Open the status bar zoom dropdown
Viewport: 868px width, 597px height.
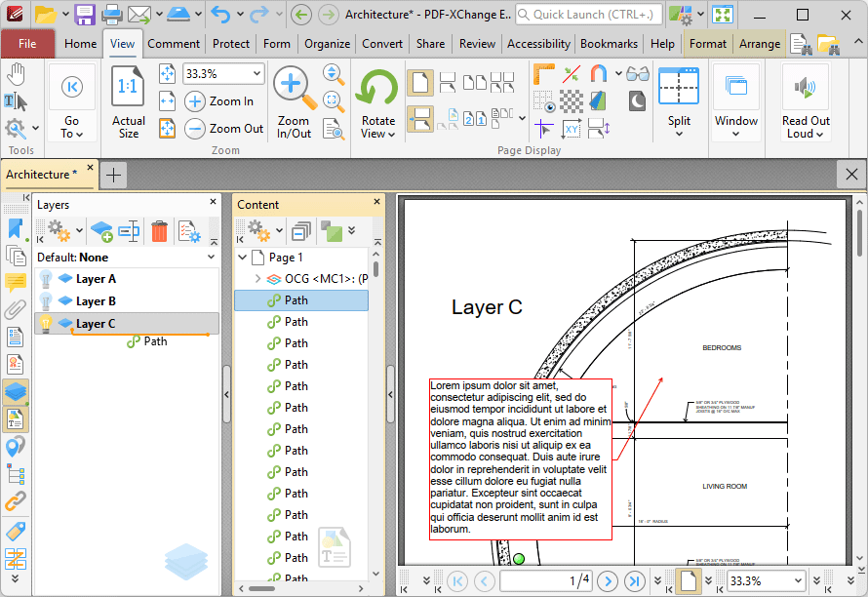[798, 581]
